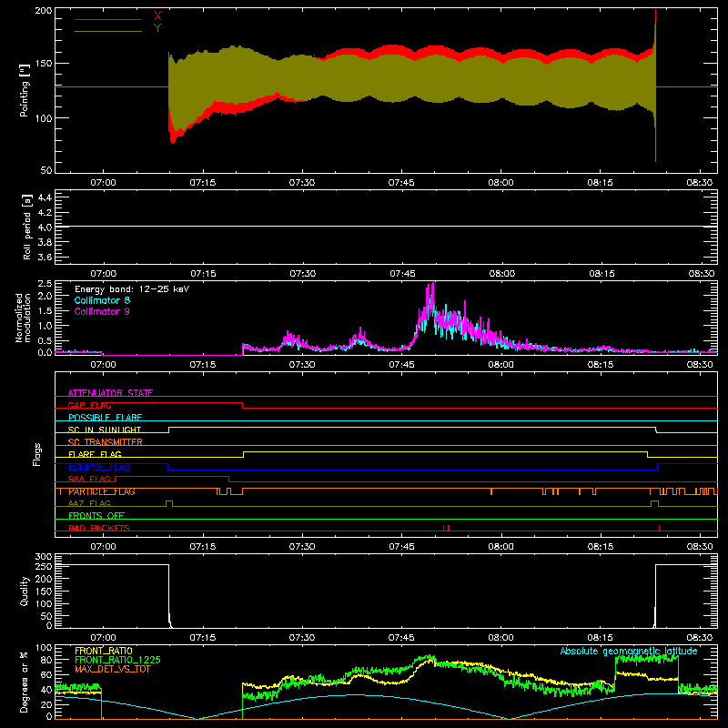Click the ECLIPSE_FLAG label

(x=99, y=467)
